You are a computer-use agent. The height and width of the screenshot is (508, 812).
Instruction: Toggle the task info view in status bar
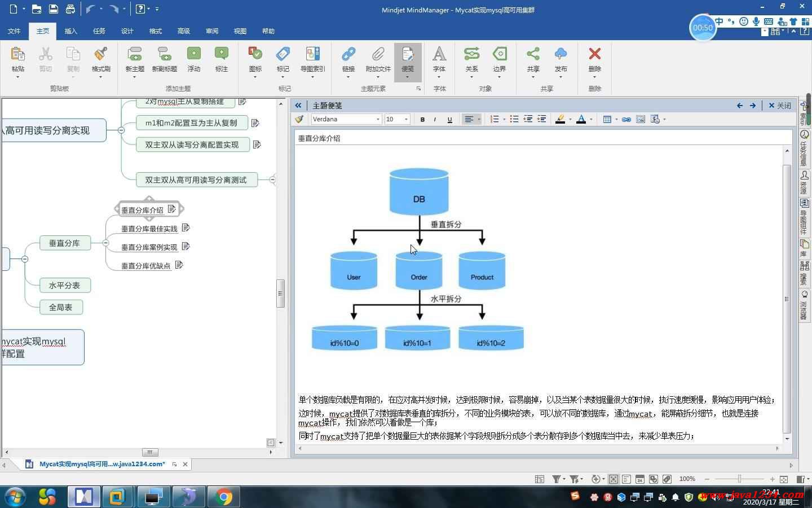pyautogui.click(x=640, y=479)
